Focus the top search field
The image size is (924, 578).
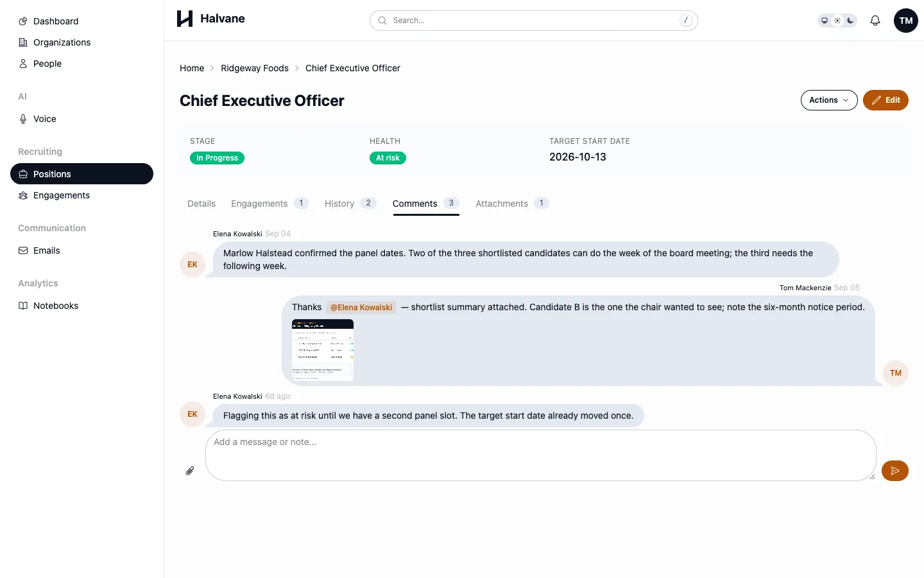point(534,21)
